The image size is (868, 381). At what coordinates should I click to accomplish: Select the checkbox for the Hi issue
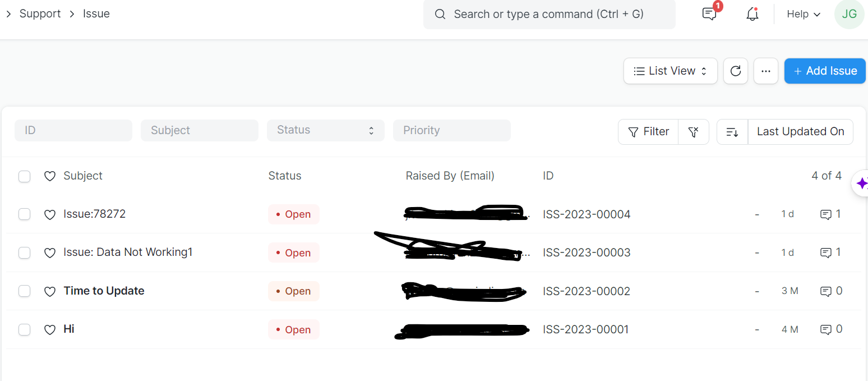[24, 329]
